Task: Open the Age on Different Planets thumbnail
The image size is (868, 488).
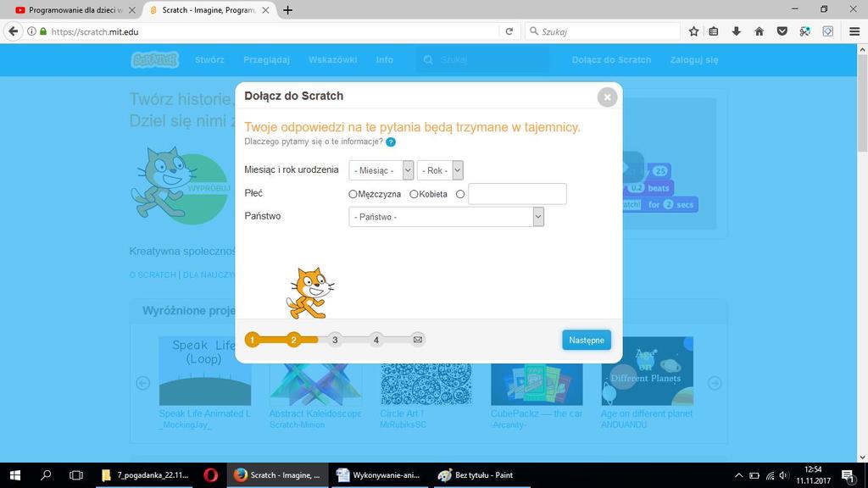Action: (x=647, y=371)
